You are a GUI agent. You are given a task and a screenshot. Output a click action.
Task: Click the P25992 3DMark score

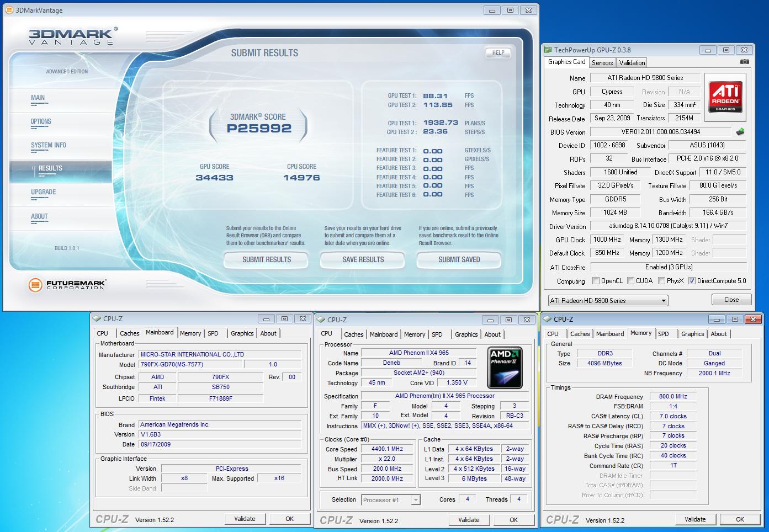(259, 128)
